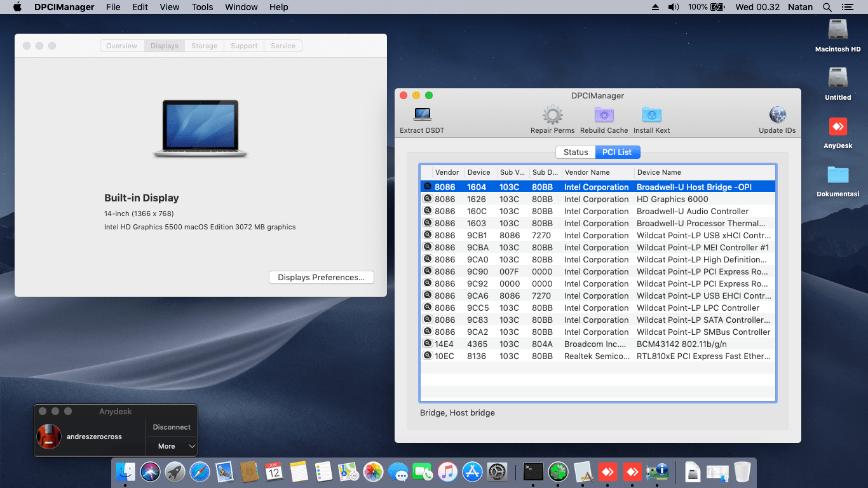Open Launchpad rocket icon in dock
The height and width of the screenshot is (488, 868).
click(175, 471)
